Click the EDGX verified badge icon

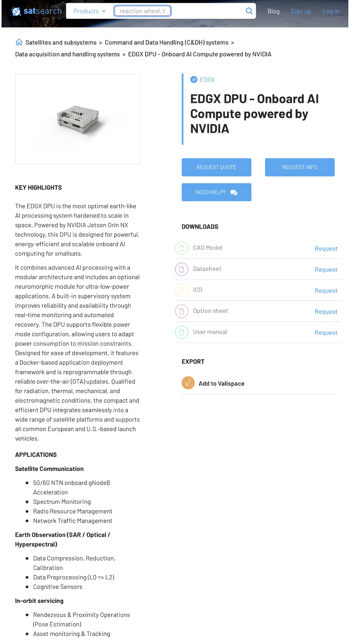194,79
